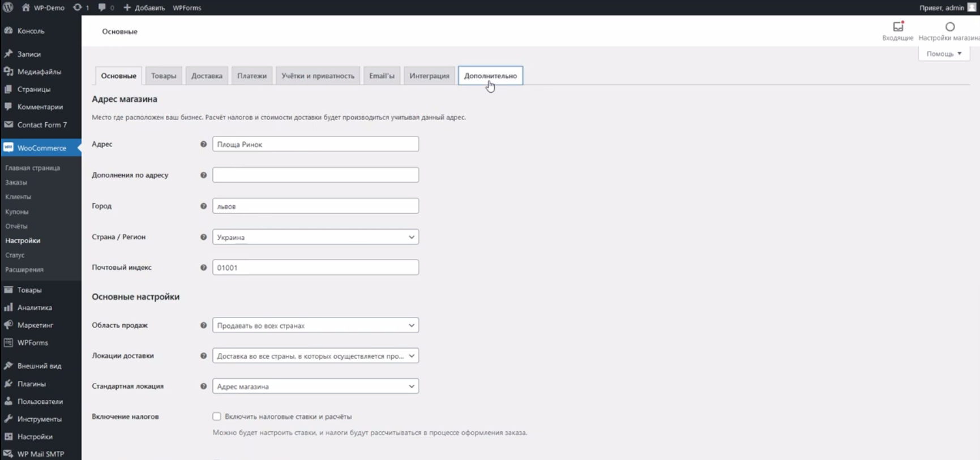Click WPForms in the top admin bar
Screen dimensions: 980x460
point(187,7)
